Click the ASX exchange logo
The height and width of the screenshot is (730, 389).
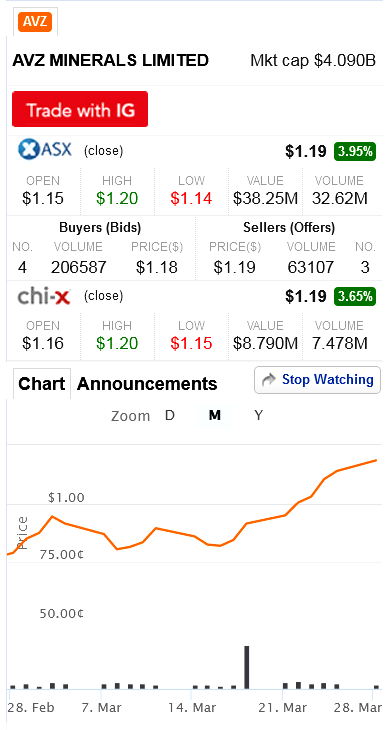coord(45,150)
